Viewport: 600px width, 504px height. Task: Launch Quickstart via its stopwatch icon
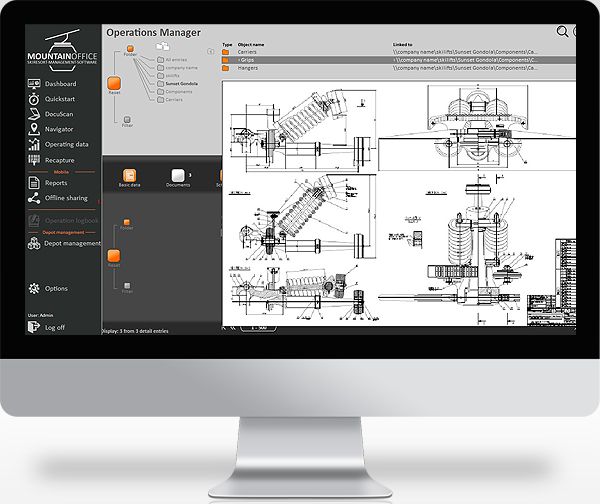[36, 99]
